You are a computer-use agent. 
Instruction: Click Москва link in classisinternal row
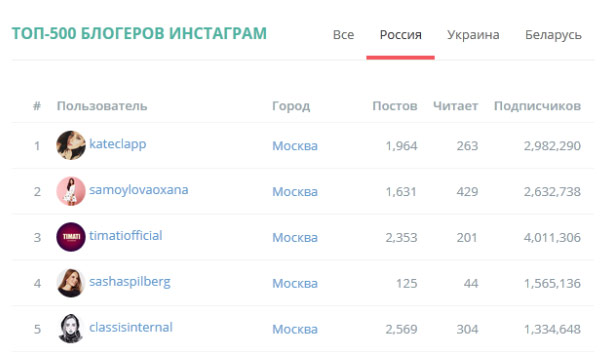click(295, 329)
